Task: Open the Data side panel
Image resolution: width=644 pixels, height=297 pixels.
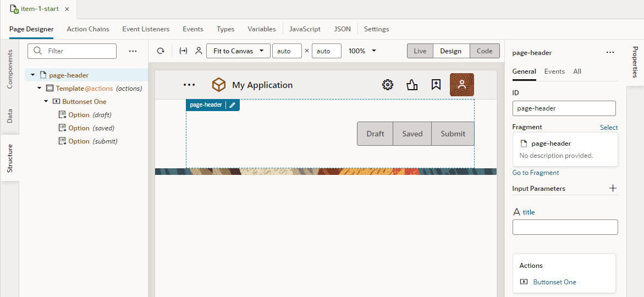Action: pos(10,116)
